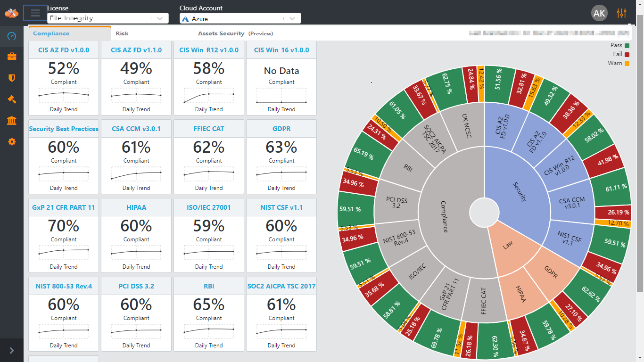Click the red Fail legend swatch

627,55
